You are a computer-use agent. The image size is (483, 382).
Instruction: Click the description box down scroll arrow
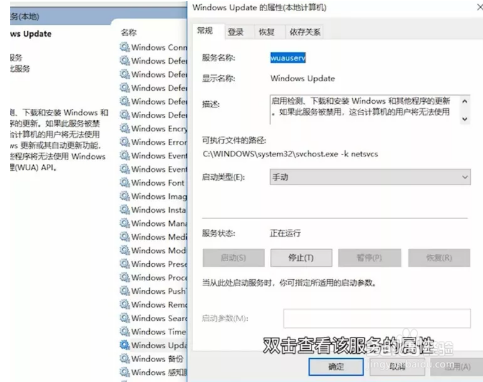coord(465,119)
